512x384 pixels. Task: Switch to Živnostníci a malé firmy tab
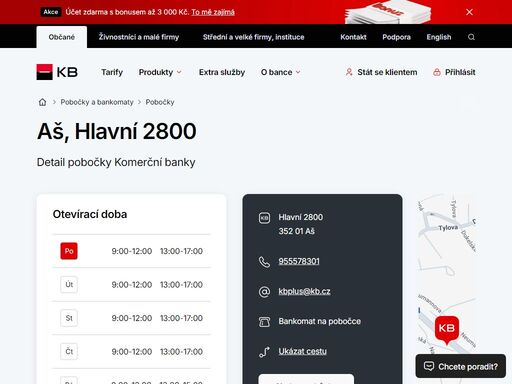pyautogui.click(x=139, y=37)
